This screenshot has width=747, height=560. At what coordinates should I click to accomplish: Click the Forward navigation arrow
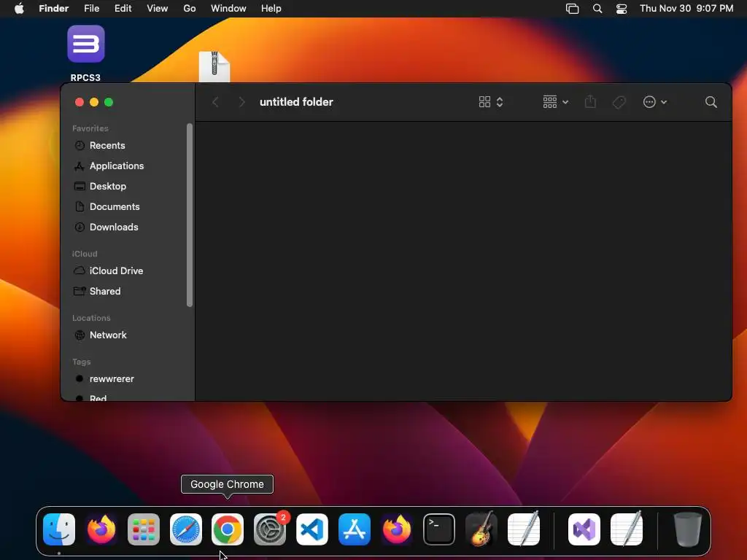point(241,102)
